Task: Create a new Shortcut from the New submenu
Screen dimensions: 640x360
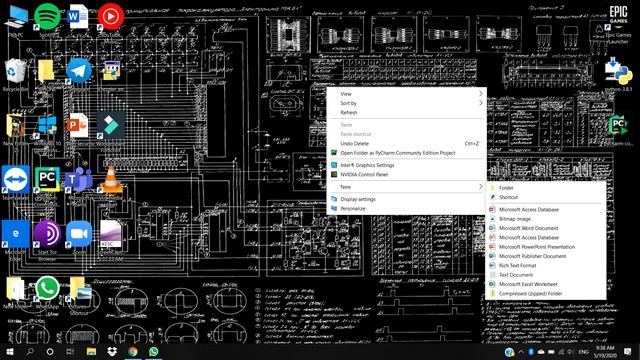Action: pos(546,197)
